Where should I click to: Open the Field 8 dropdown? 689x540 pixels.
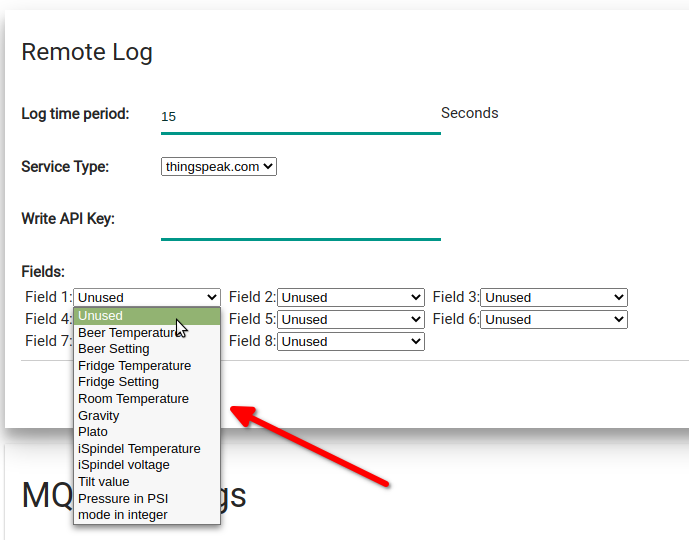point(351,341)
